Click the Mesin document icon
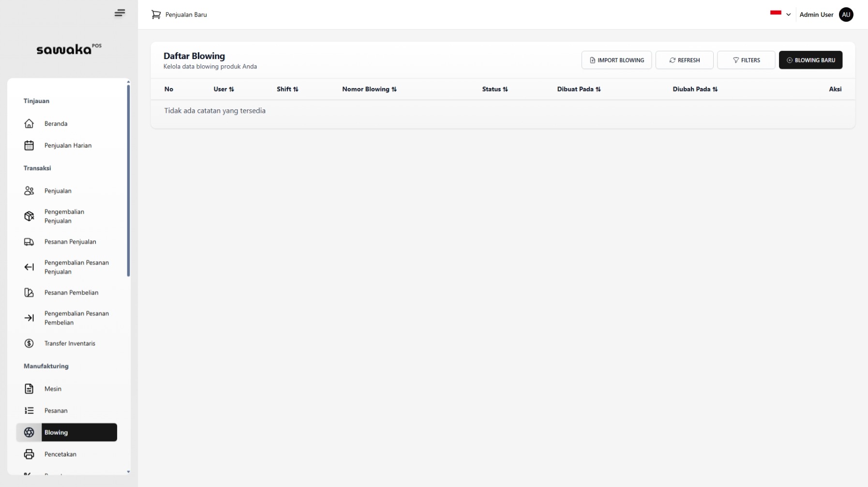The width and height of the screenshot is (868, 487). coord(29,389)
